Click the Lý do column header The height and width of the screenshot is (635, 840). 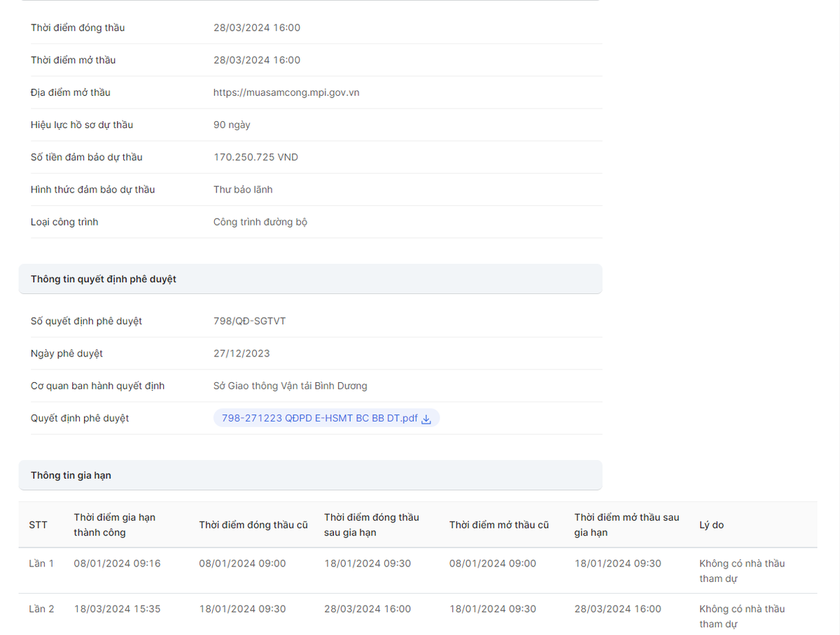click(x=711, y=525)
